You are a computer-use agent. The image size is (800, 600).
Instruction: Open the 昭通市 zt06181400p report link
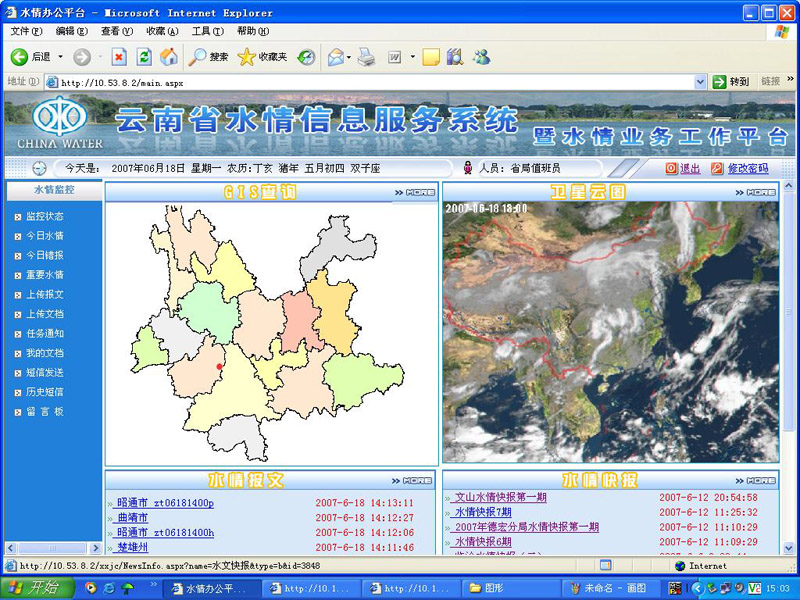pos(165,503)
